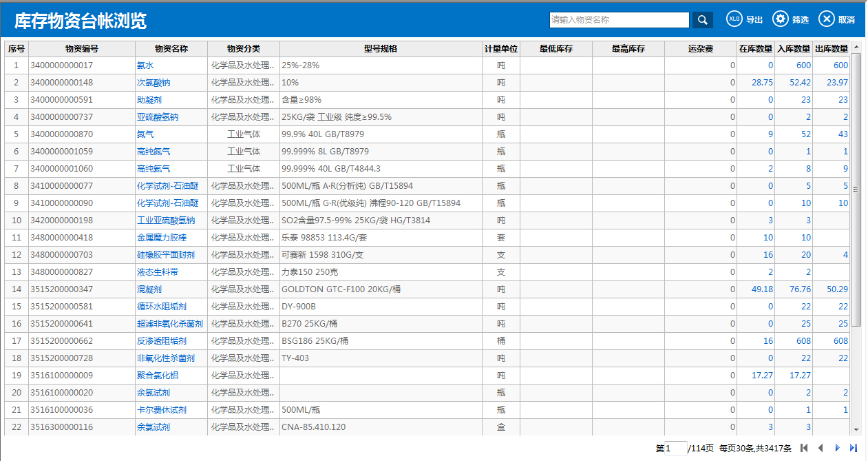
Task: Open the 氨水 material record link
Action: (x=147, y=65)
